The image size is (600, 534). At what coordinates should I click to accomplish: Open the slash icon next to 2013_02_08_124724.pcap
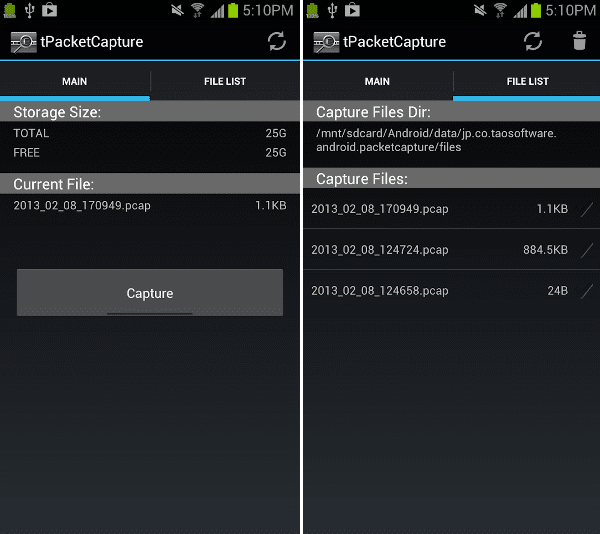587,250
